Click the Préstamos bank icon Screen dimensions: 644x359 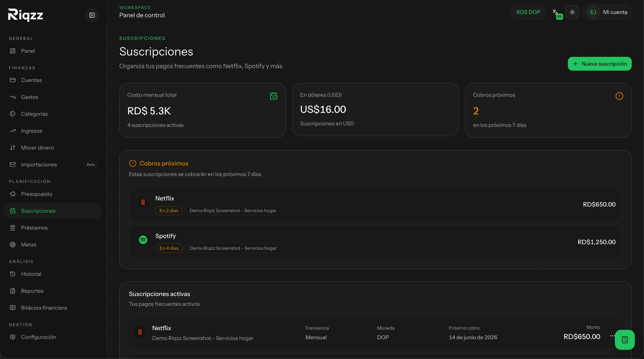pyautogui.click(x=13, y=228)
